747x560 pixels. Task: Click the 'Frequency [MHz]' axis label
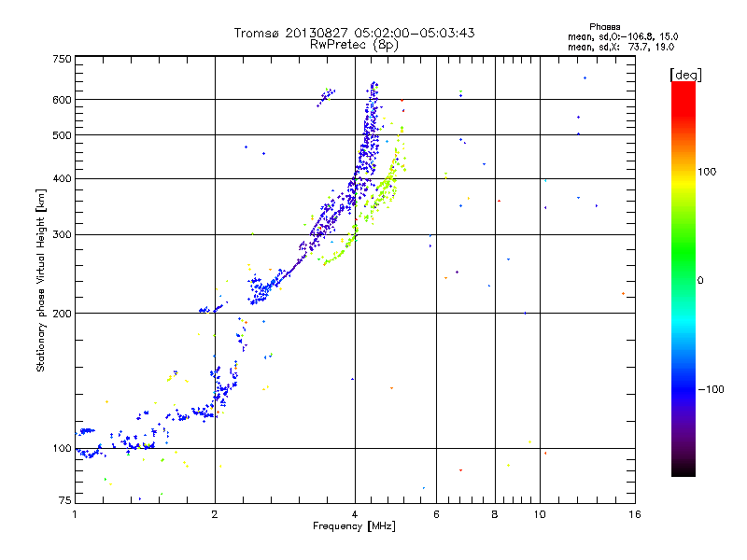[x=354, y=526]
